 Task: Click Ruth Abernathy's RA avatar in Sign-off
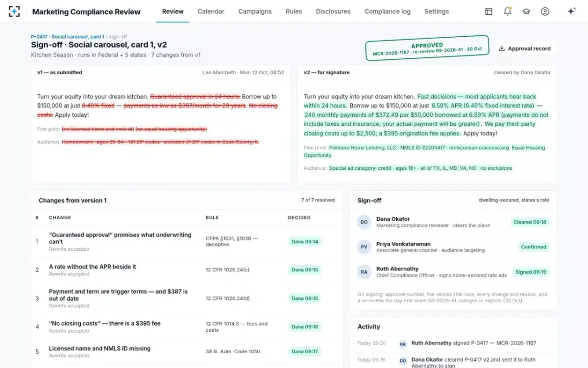click(364, 272)
